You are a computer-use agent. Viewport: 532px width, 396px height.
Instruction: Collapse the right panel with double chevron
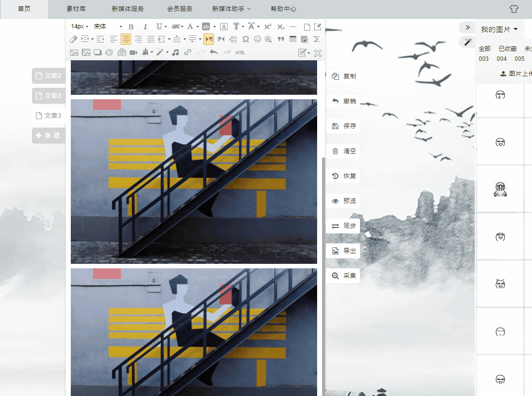click(468, 27)
